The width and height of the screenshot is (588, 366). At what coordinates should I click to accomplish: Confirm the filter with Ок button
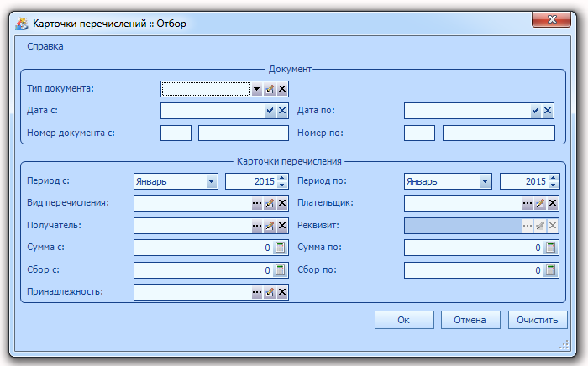(x=404, y=320)
